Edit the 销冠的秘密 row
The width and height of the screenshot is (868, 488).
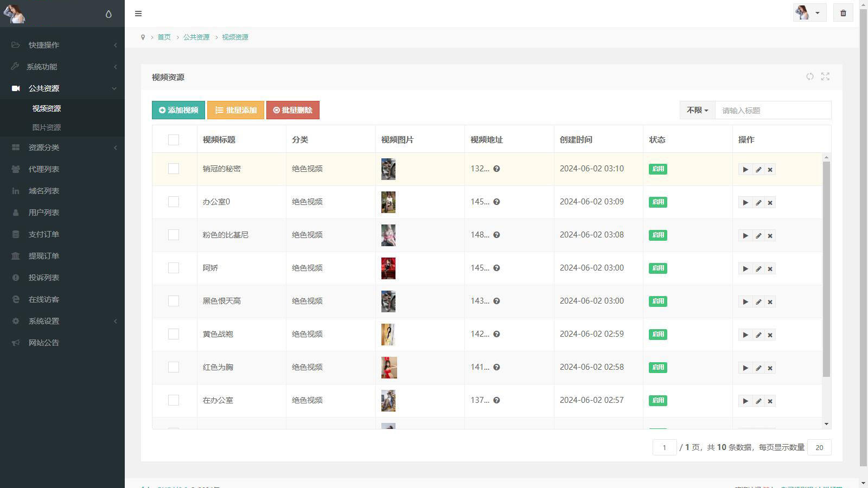[758, 170]
